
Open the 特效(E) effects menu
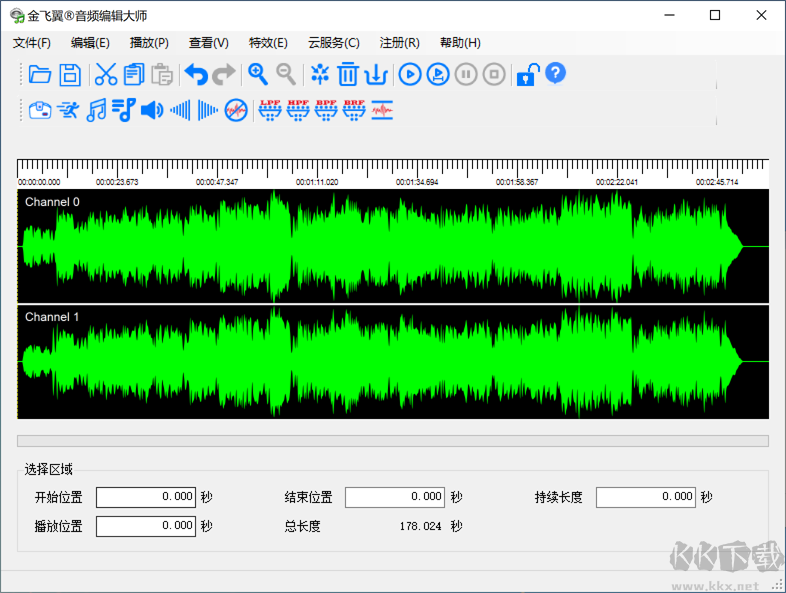[268, 43]
